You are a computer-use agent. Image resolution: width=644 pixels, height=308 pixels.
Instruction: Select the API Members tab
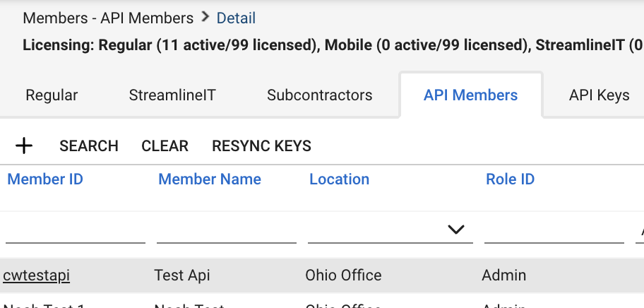pos(470,95)
